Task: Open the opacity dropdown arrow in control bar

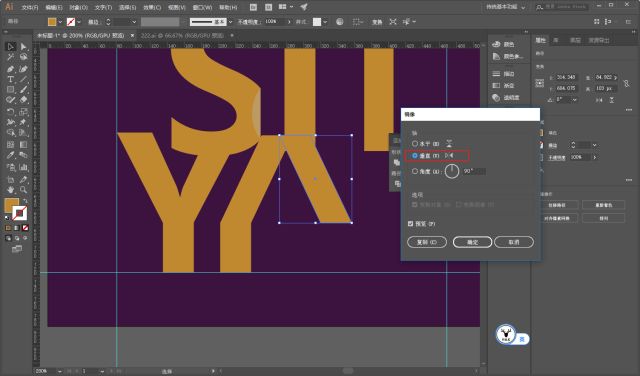Action: click(x=289, y=22)
